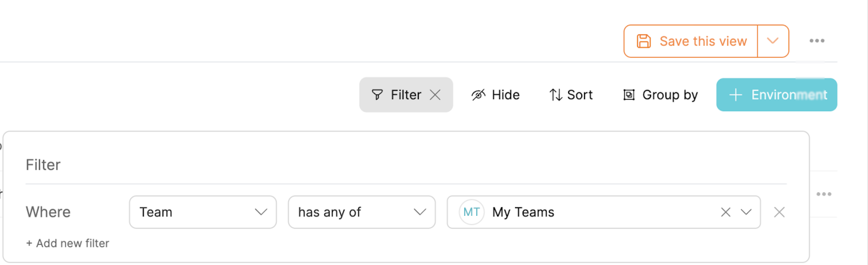Expand the My Teams value dropdown chevron
The height and width of the screenshot is (265, 868).
[746, 212]
